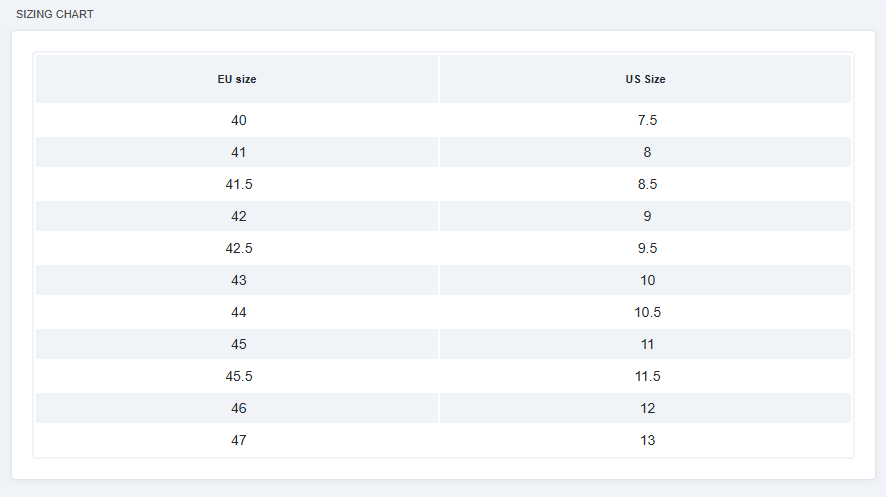The height and width of the screenshot is (497, 886).
Task: Click the EU size 41 cell
Action: pos(238,152)
